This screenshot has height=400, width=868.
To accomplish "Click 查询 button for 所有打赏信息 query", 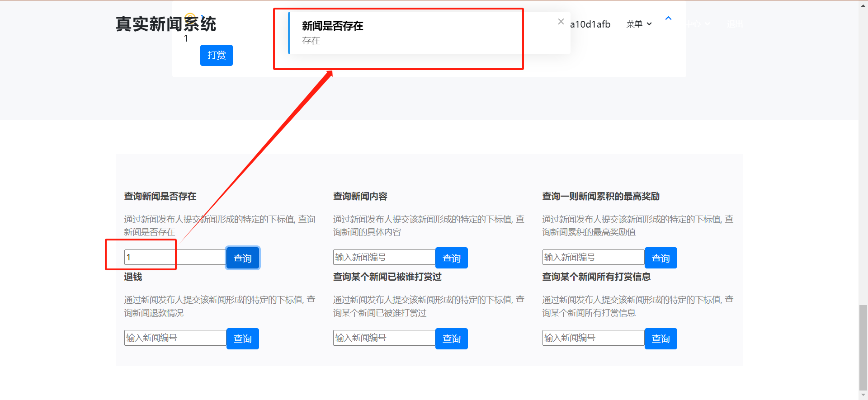I will pyautogui.click(x=661, y=339).
